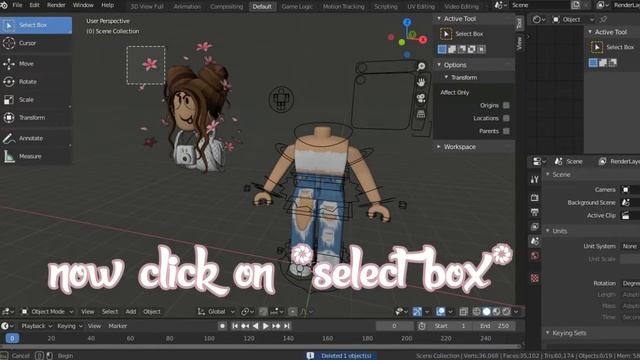Click the current frame number field
The image size is (640, 360).
point(394,326)
